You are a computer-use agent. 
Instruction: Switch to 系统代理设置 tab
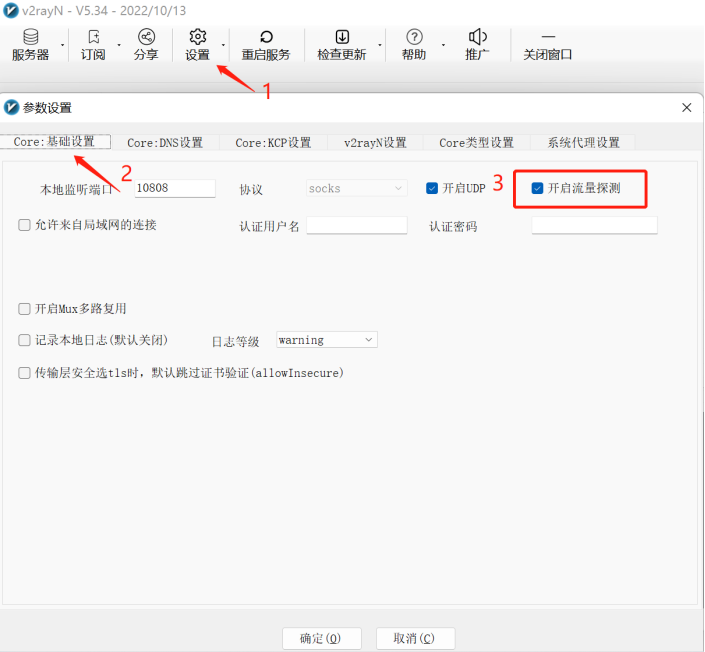(583, 143)
